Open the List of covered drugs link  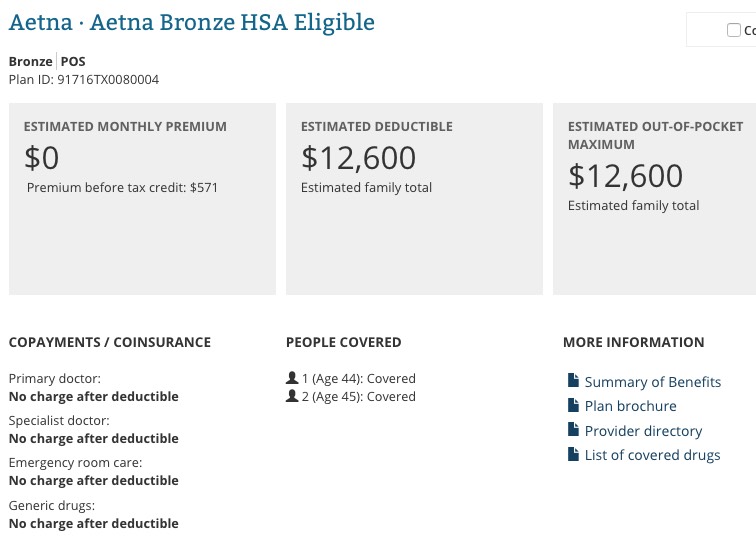click(x=652, y=455)
